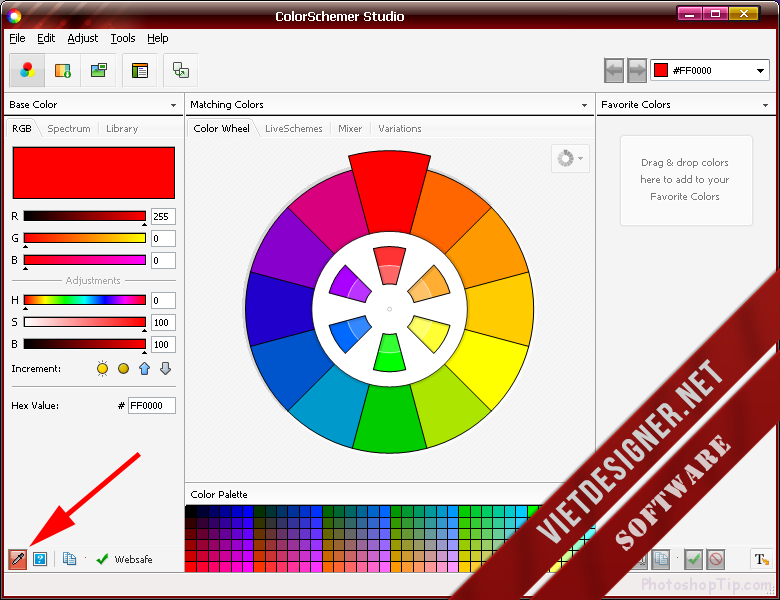The width and height of the screenshot is (780, 600).
Task: Click the H hue value input field
Action: (x=163, y=300)
